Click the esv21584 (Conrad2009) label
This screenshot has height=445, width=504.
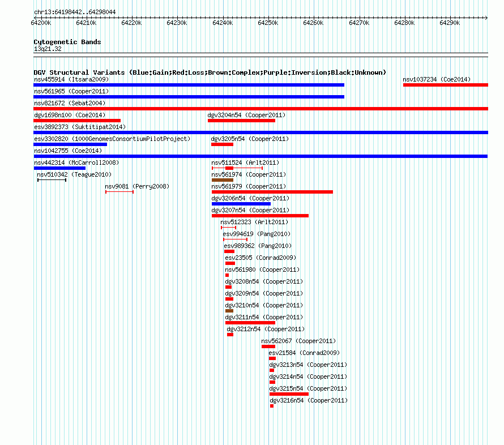point(305,353)
